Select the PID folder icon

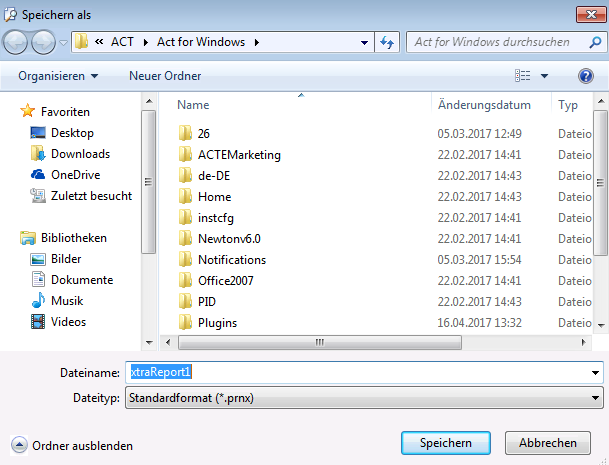[185, 301]
